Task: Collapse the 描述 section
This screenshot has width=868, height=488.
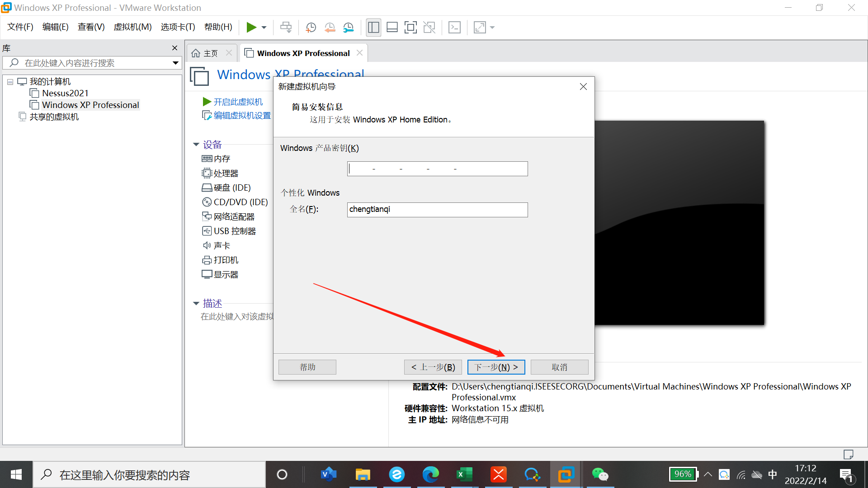Action: pos(196,303)
